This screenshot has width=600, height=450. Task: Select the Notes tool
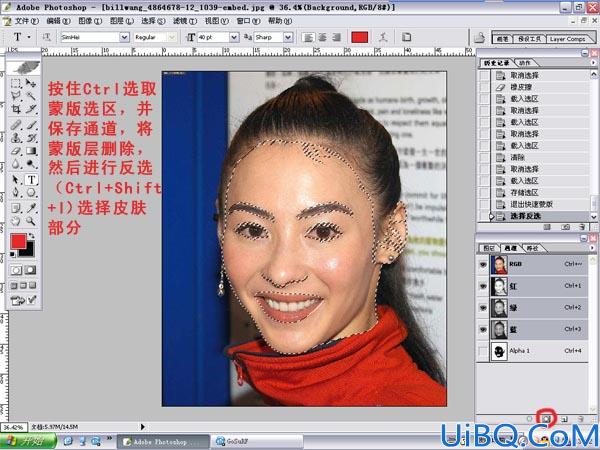(16, 208)
